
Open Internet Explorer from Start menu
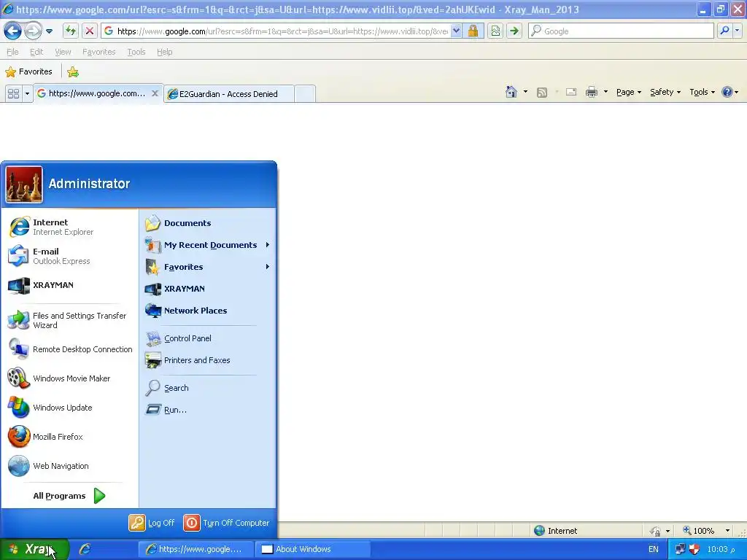coord(69,227)
